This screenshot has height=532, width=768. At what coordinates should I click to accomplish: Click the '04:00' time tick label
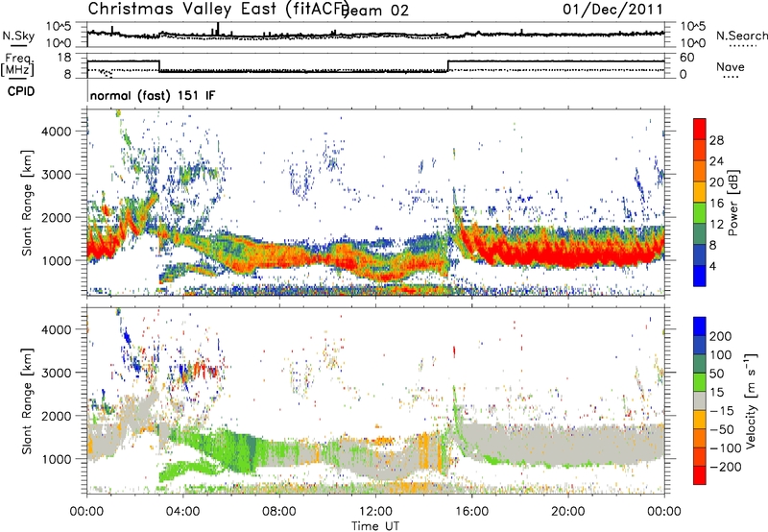pos(182,512)
